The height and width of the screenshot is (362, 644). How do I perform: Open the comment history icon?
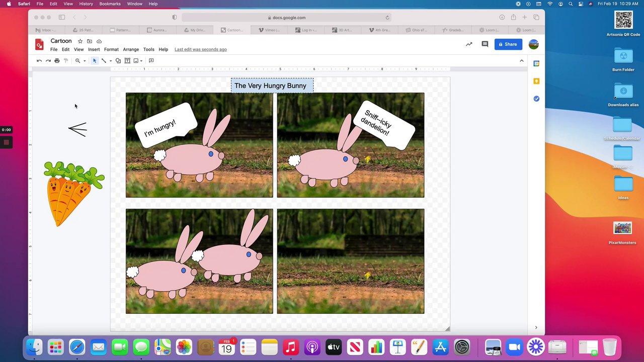coord(485,44)
